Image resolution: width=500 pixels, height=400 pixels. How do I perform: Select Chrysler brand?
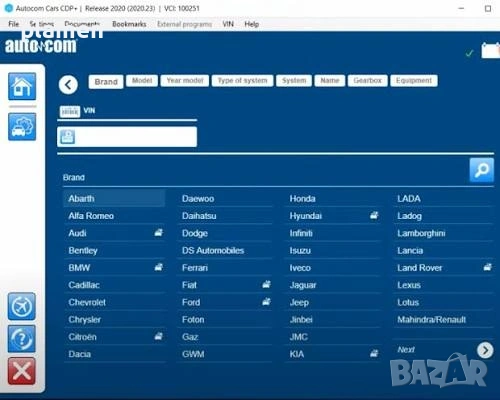tap(114, 320)
